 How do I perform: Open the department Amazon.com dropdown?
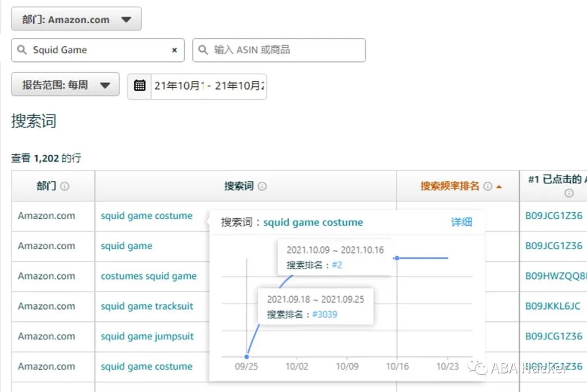[x=77, y=18]
